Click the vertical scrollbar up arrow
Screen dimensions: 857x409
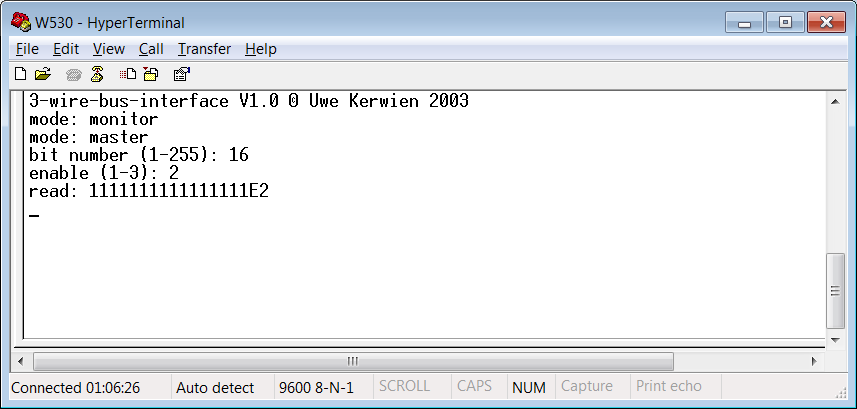tap(835, 101)
